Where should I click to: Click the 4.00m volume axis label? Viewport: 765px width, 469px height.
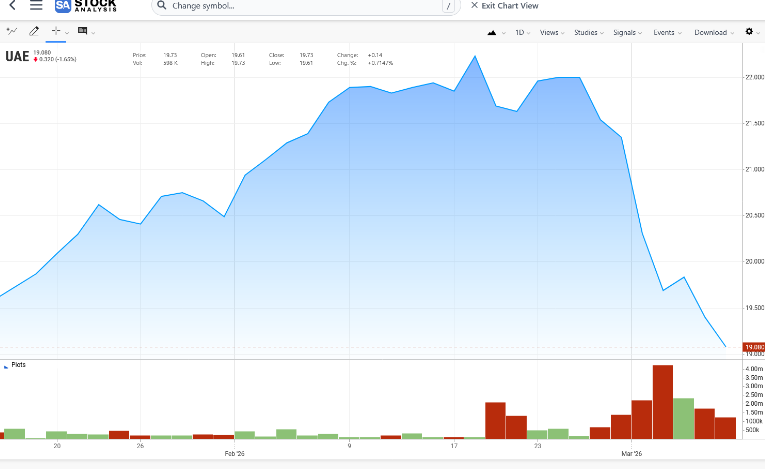pyautogui.click(x=754, y=369)
